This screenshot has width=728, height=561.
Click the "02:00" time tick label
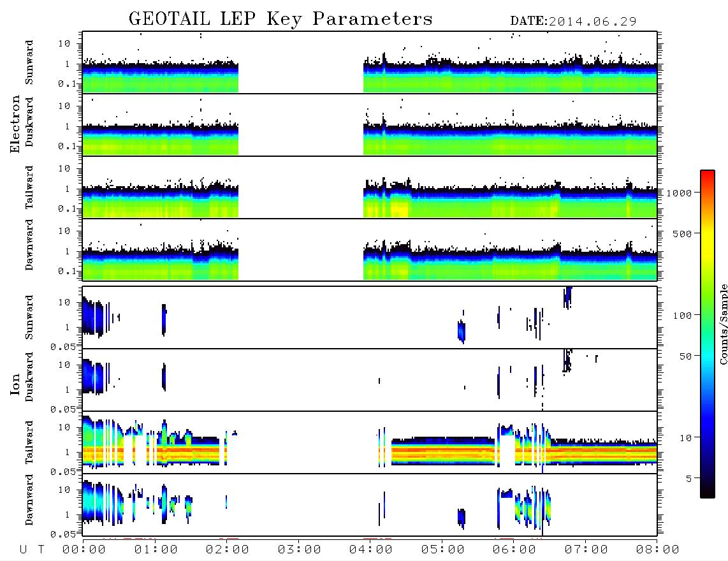click(228, 550)
